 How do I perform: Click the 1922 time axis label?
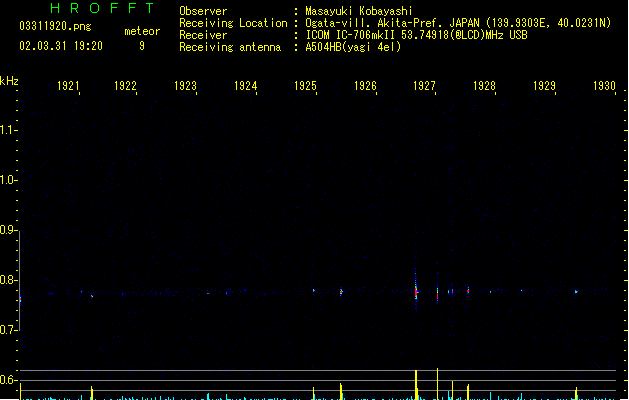pos(125,86)
